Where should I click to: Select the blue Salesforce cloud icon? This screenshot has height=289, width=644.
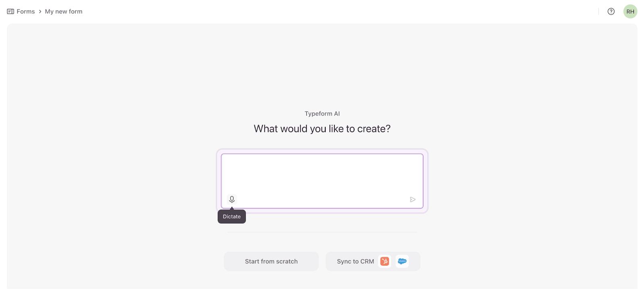pos(402,261)
